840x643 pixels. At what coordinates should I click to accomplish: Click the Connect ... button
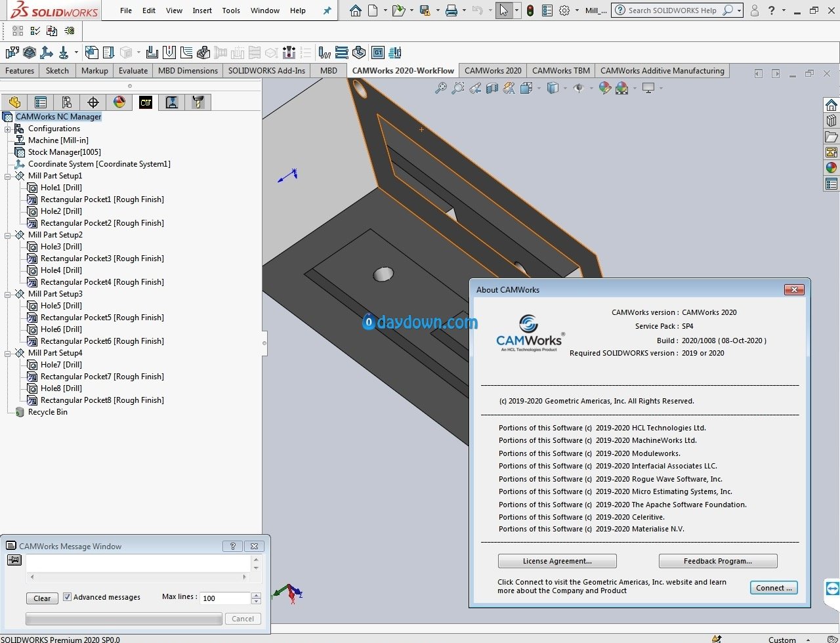pyautogui.click(x=774, y=588)
